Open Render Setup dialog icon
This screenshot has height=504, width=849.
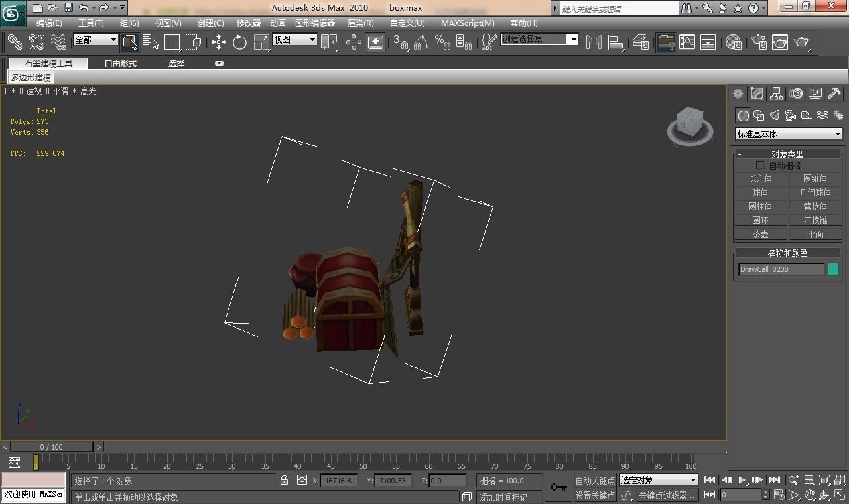tap(758, 42)
